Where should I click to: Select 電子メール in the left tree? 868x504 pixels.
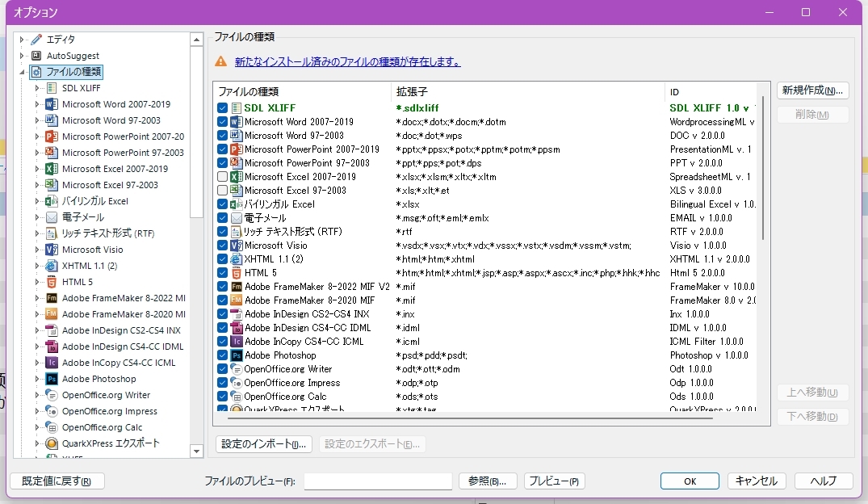click(x=82, y=217)
